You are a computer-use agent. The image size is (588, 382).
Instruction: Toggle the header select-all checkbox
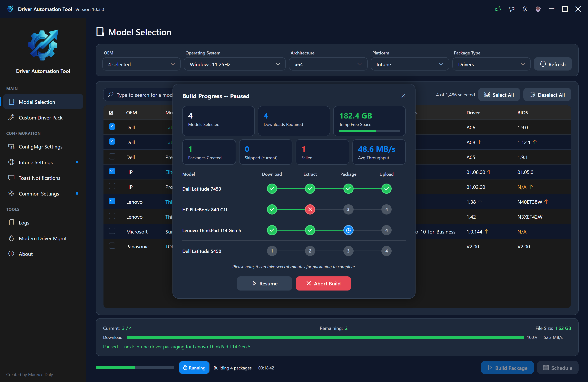point(111,113)
